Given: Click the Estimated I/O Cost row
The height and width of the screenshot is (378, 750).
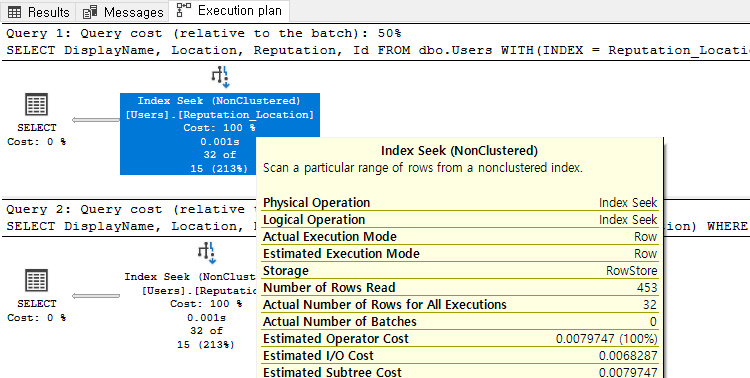Looking at the screenshot, I should point(460,356).
